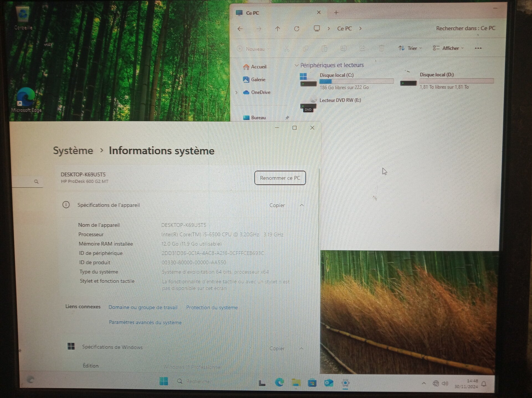This screenshot has width=532, height=398.
Task: Collapse the Périphériques et lecteurs group
Action: tap(296, 65)
